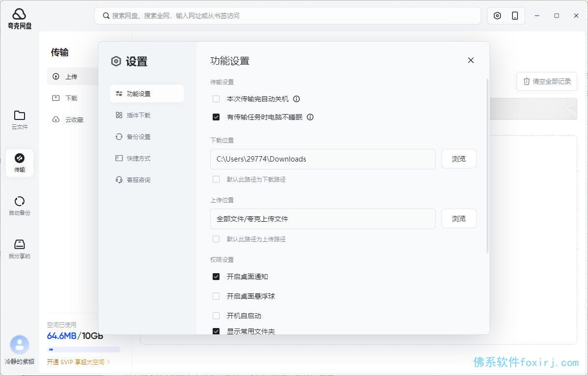Open the 我分享的 shared section
Screen dimensions: 588x376
(x=20, y=249)
